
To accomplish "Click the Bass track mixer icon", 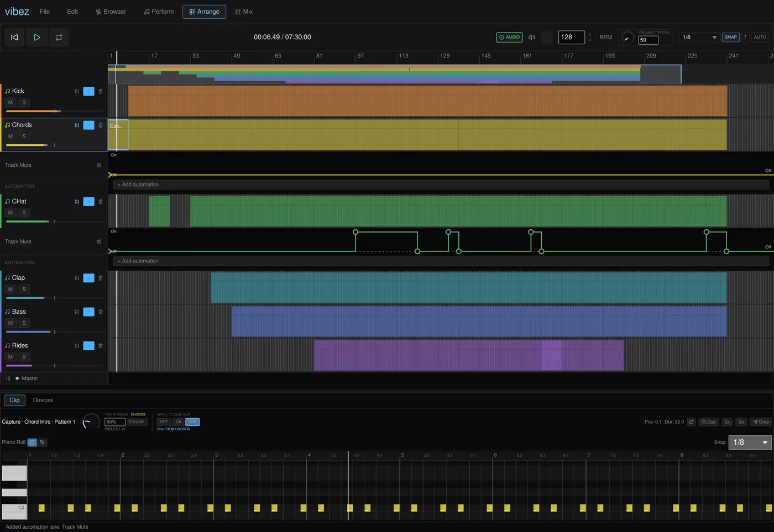I will pos(77,312).
